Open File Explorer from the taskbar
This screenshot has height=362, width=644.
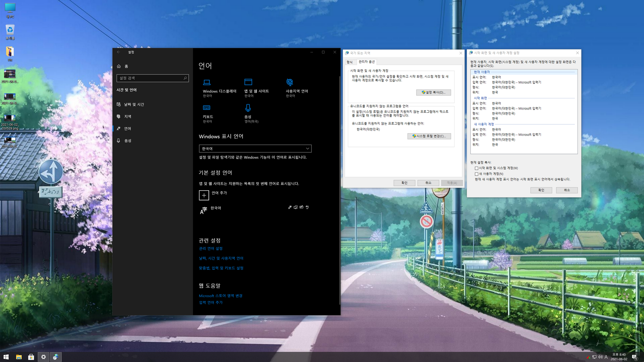point(19,357)
